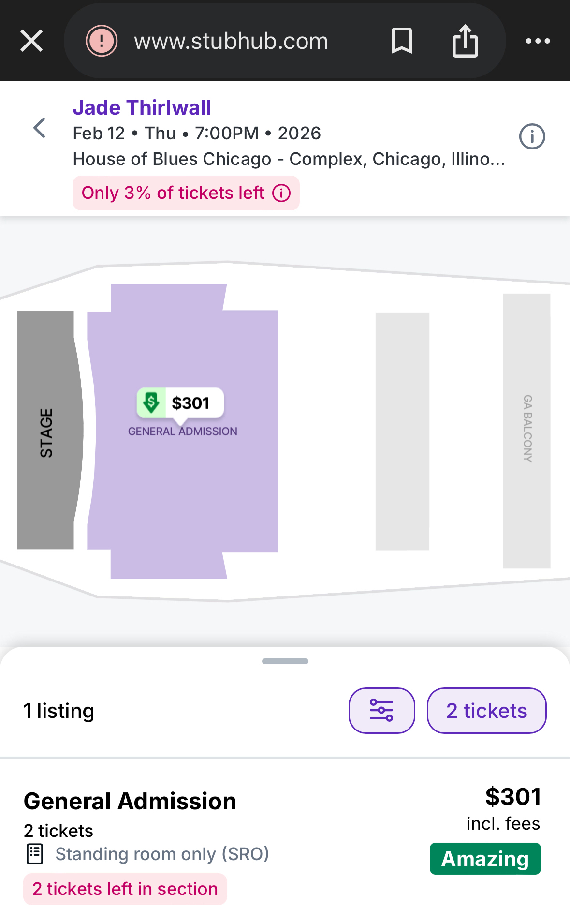Tap the bottom sheet drag handle
The height and width of the screenshot is (924, 570).
click(285, 661)
